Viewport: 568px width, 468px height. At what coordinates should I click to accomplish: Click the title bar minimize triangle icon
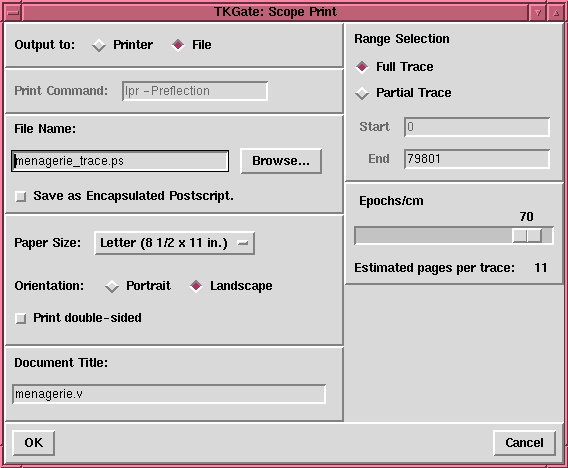[538, 13]
